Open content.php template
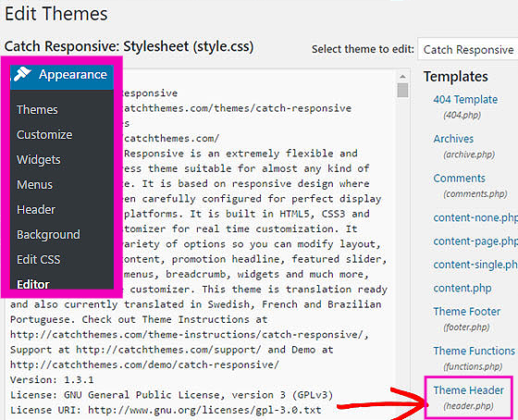The height and width of the screenshot is (420, 518). (462, 289)
